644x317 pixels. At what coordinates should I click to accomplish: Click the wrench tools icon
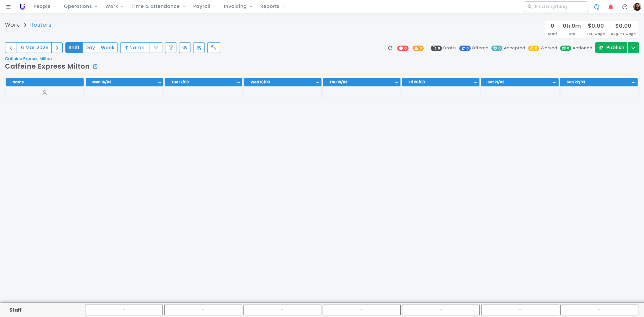(213, 48)
